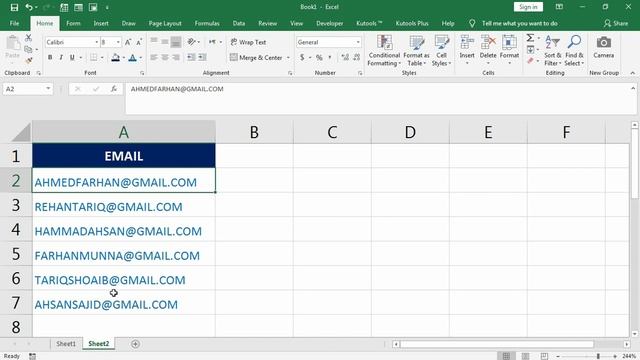This screenshot has height=360, width=640.
Task: Click the Camera tool
Action: pyautogui.click(x=604, y=47)
